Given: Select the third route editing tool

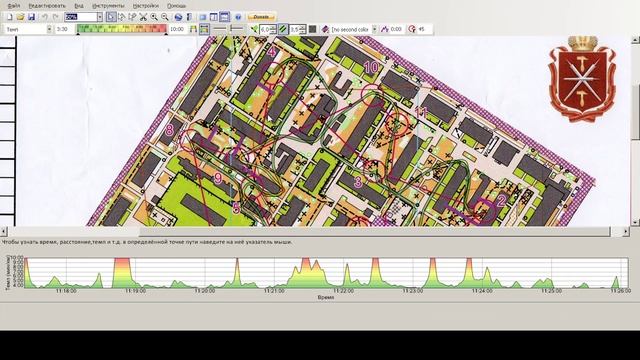Looking at the screenshot, I should pos(132,17).
